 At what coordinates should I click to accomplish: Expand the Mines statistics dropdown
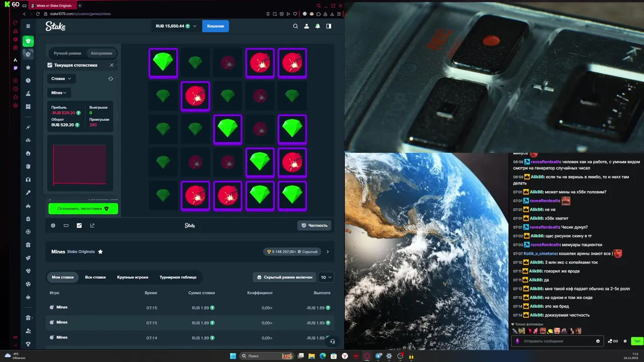click(59, 93)
